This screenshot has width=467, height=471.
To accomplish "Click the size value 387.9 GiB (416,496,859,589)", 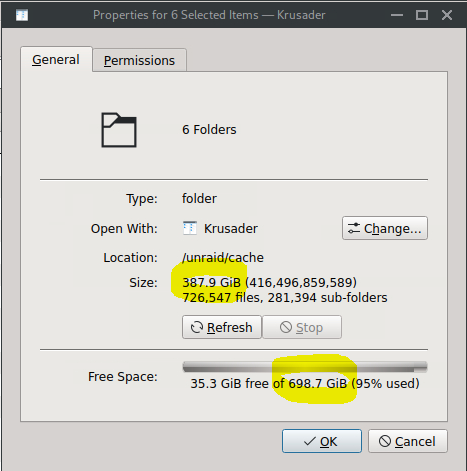I will (x=269, y=283).
